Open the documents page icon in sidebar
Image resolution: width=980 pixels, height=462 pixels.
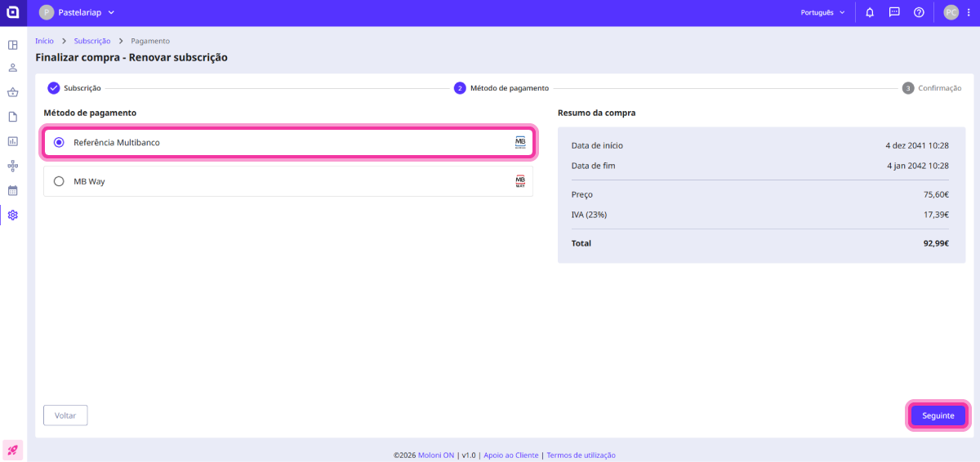[12, 117]
